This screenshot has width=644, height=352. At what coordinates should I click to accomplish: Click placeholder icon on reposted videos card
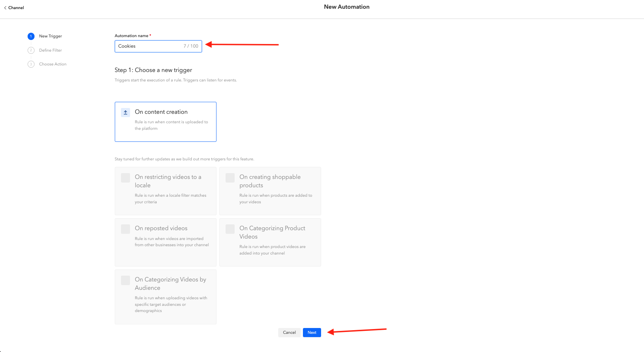point(125,229)
